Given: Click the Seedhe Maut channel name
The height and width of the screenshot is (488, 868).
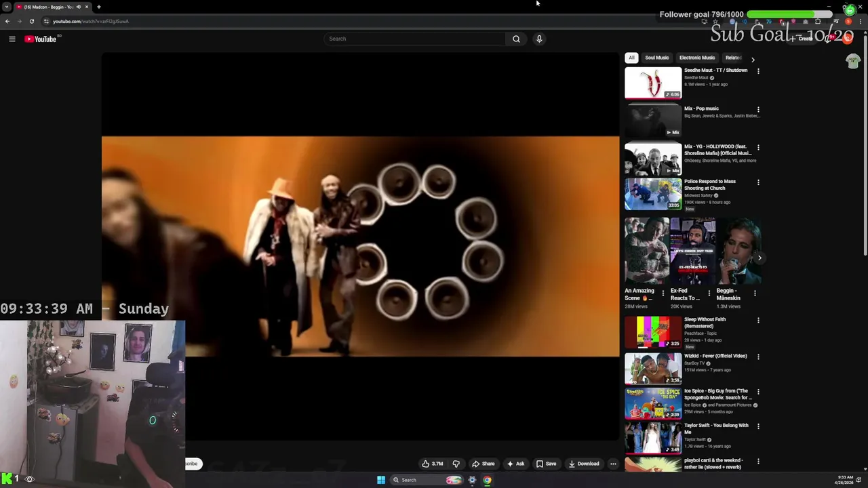Looking at the screenshot, I should click(x=696, y=78).
